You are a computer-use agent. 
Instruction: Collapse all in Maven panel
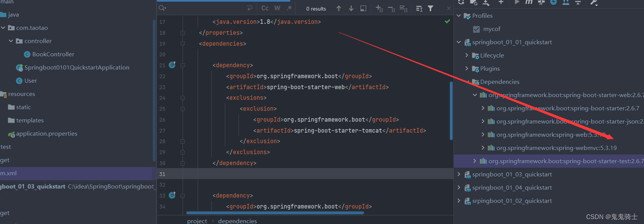click(x=578, y=2)
